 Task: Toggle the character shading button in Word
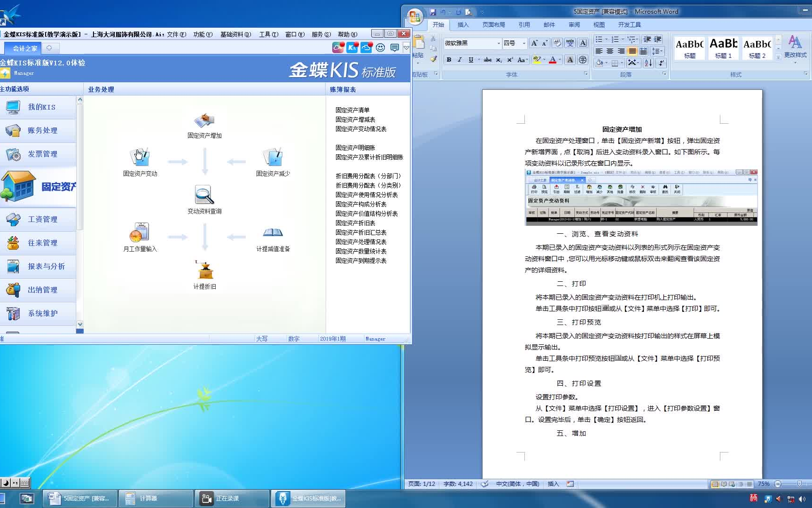click(570, 60)
